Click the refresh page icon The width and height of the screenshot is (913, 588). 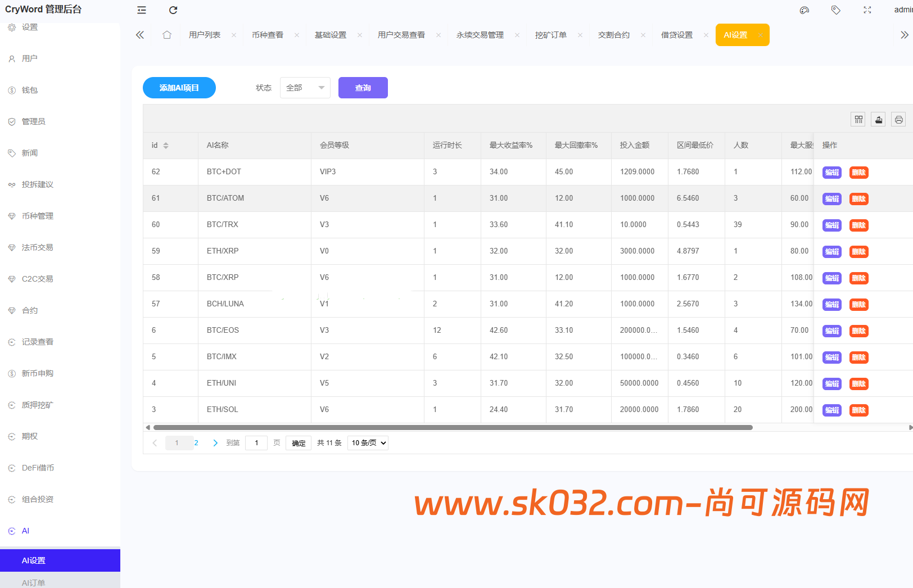click(x=173, y=10)
